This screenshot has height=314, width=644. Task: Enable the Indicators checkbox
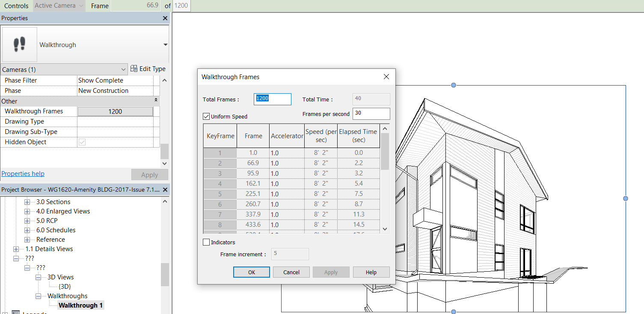click(x=206, y=242)
